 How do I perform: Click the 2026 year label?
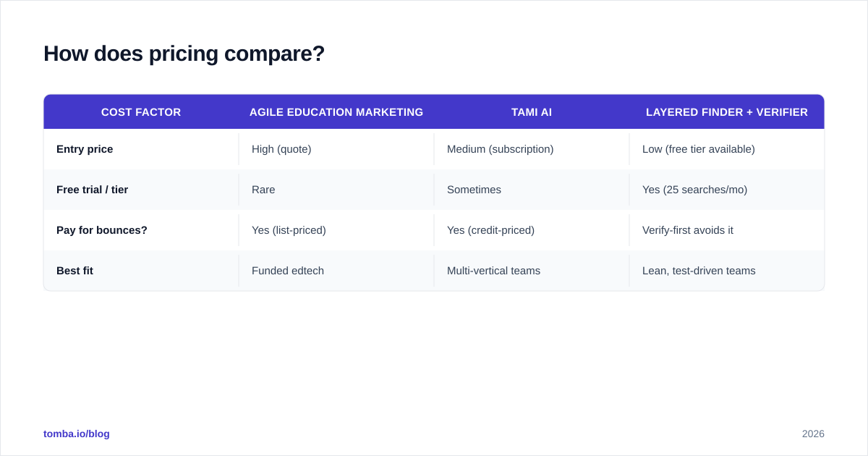click(813, 434)
